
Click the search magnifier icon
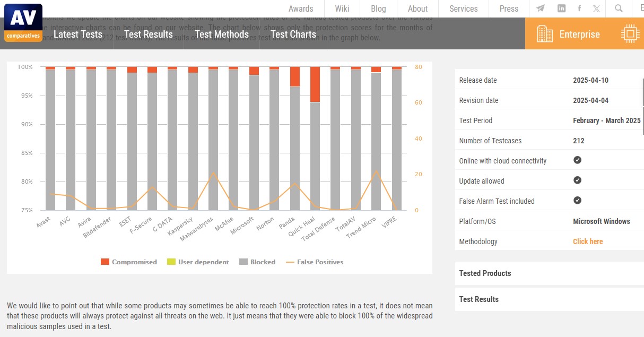tap(619, 8)
